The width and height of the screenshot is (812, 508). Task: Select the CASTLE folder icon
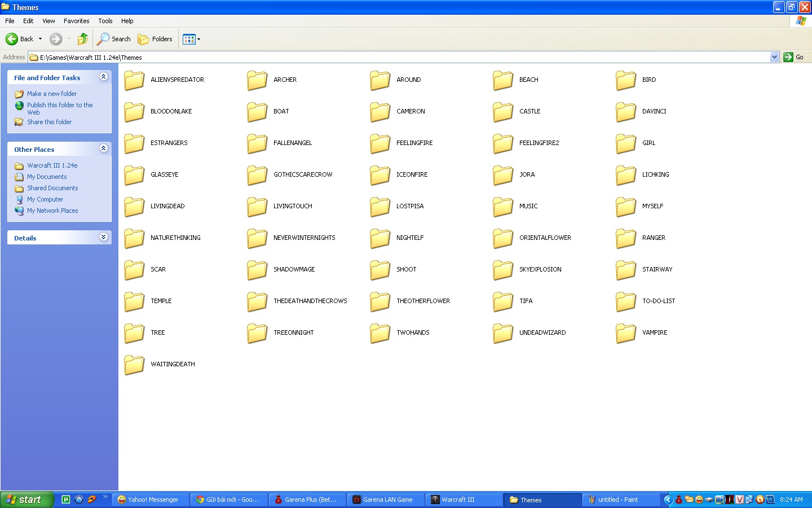503,112
